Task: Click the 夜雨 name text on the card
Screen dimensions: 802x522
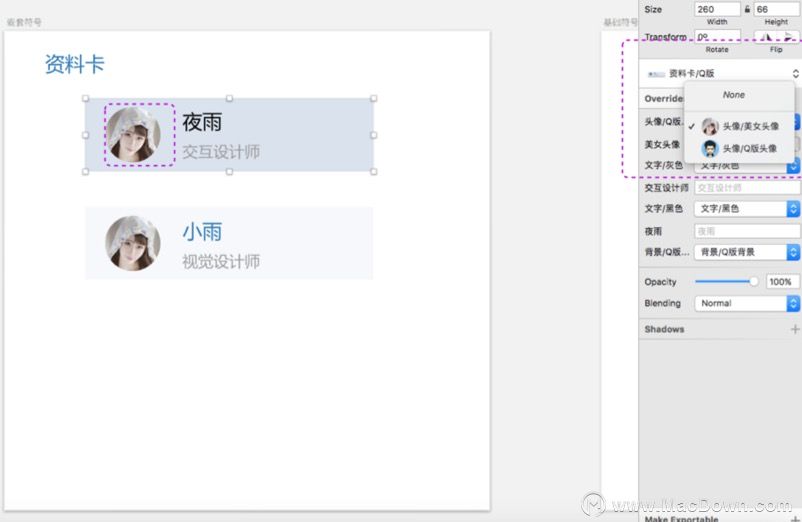Action: (x=202, y=123)
